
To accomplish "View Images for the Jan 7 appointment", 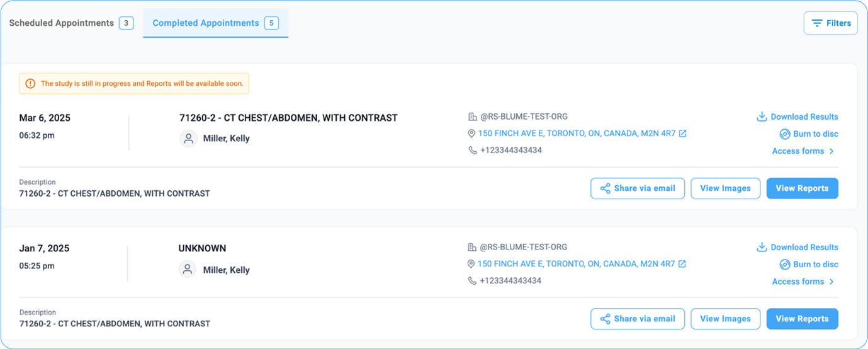I will click(725, 319).
